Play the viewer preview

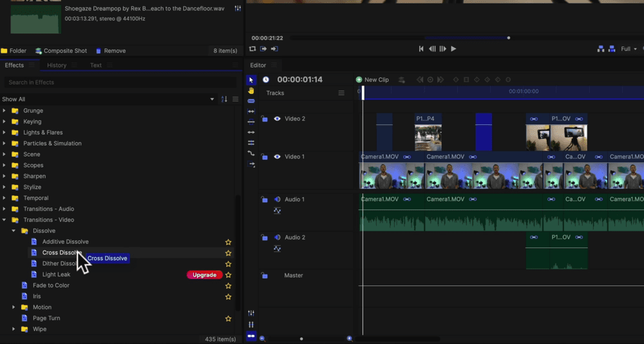tap(453, 49)
